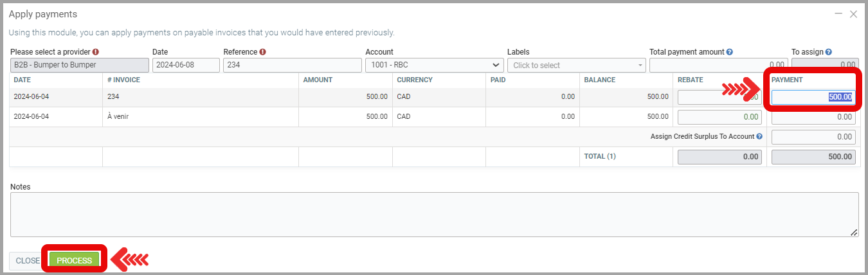Click the Payment field for invoice 234

813,97
